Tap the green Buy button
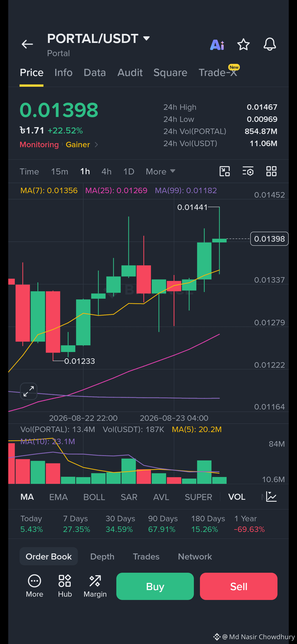The width and height of the screenshot is (297, 644). (155, 586)
